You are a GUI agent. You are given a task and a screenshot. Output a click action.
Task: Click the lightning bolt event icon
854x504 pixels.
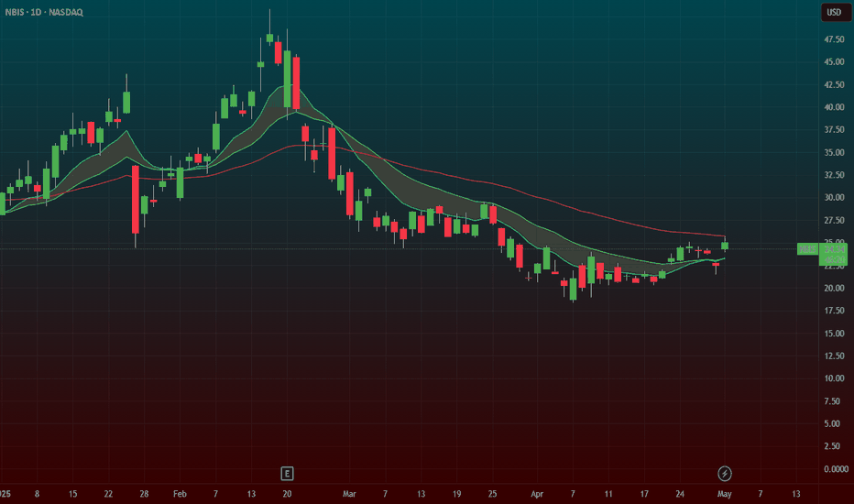click(x=725, y=474)
